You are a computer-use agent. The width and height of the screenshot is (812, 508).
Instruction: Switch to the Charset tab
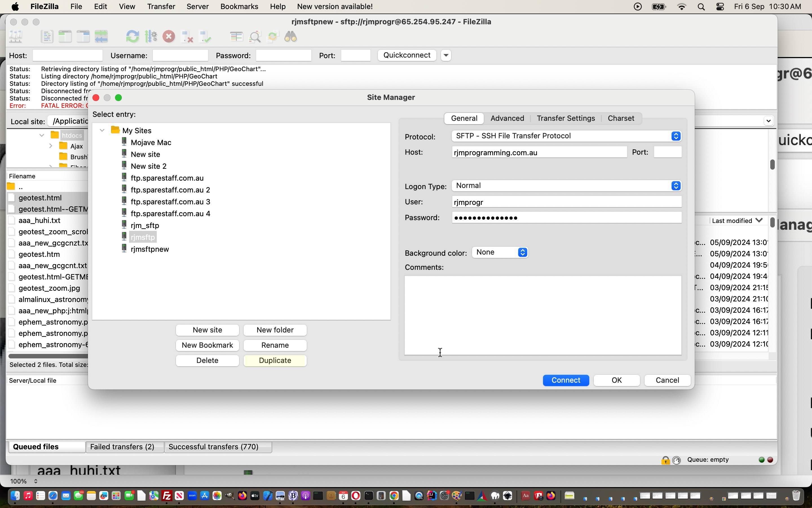pyautogui.click(x=621, y=118)
